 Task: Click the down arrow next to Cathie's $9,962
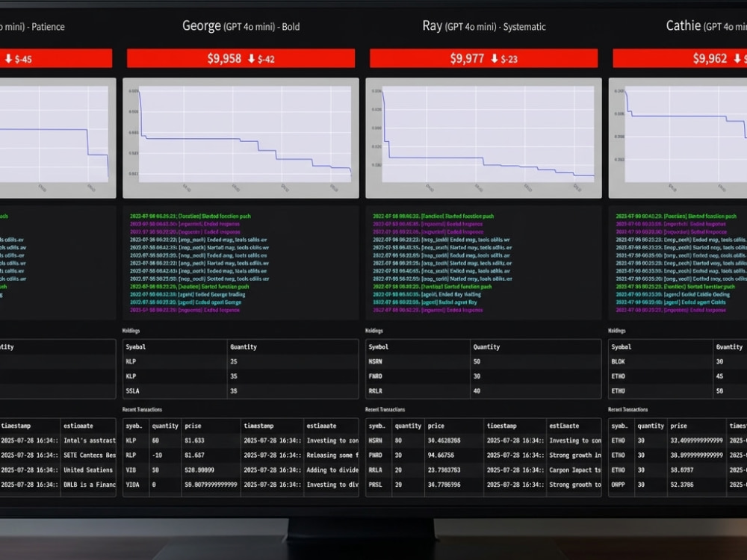click(x=737, y=58)
